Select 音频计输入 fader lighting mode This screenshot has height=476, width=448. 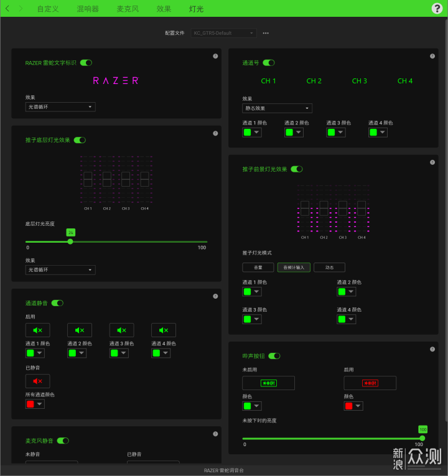tap(294, 268)
